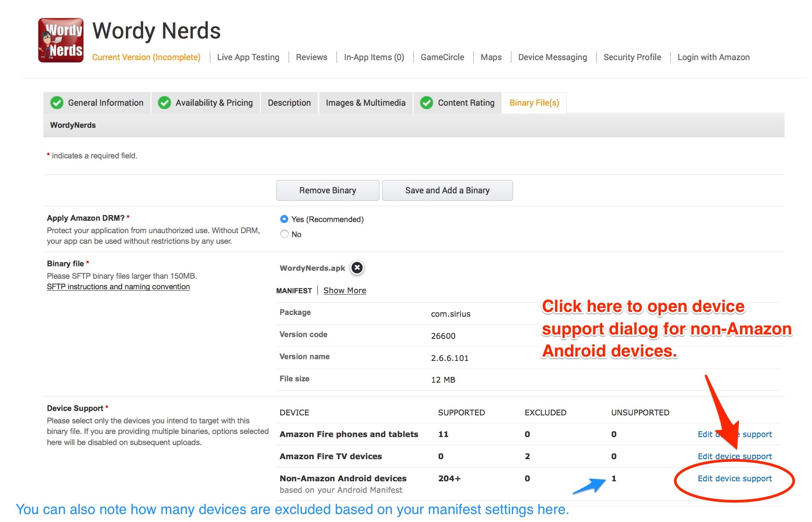812x522 pixels.
Task: Select the No DRM radio button
Action: pyautogui.click(x=284, y=234)
